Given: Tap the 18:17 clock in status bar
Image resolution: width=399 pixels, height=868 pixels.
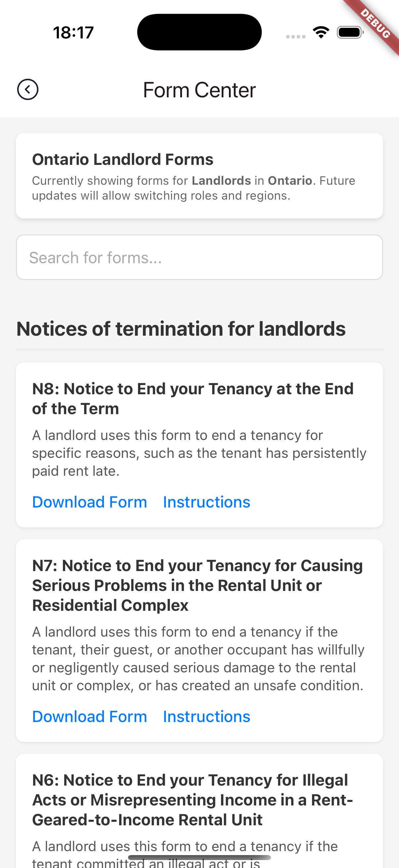Looking at the screenshot, I should point(73,33).
